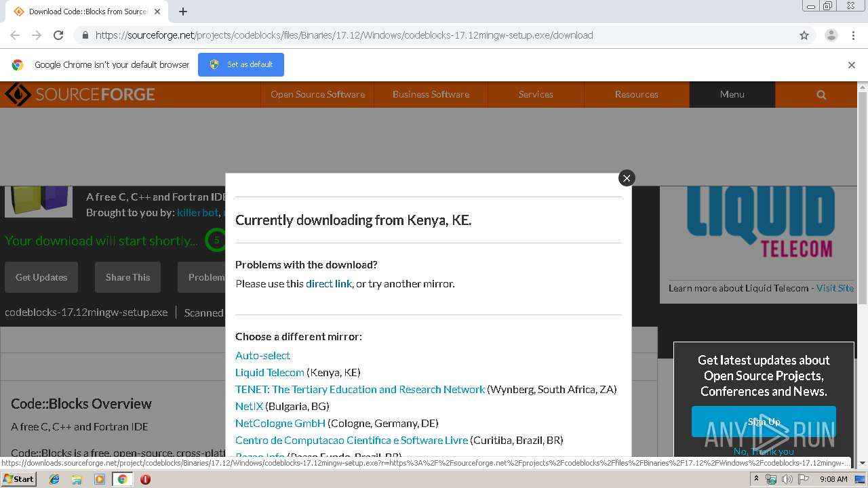This screenshot has width=868, height=488.
Task: Click the Your download will start shortly text
Action: tap(101, 241)
